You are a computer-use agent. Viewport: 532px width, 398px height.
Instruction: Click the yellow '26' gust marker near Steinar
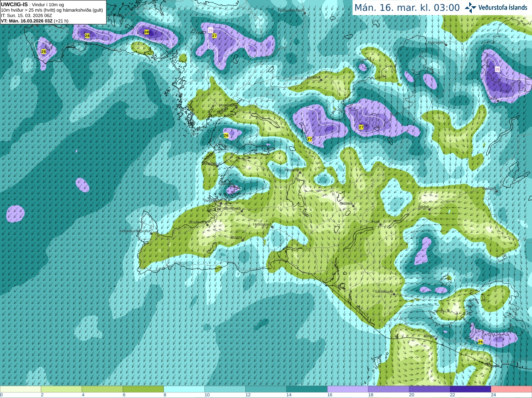480,342
